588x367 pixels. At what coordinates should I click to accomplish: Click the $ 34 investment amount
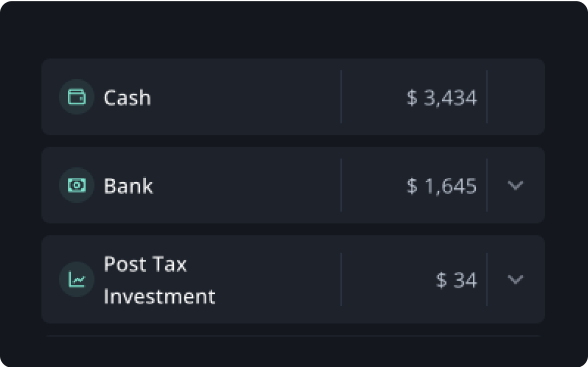456,280
